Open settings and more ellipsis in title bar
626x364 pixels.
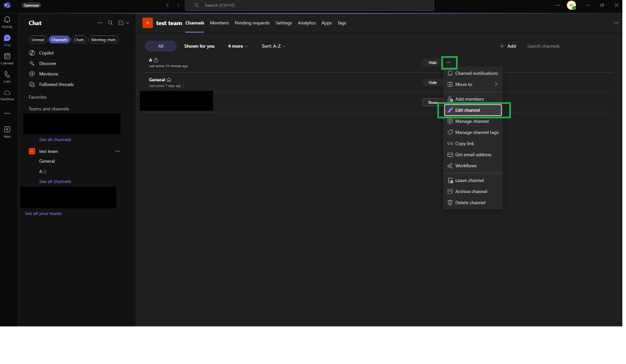(558, 5)
